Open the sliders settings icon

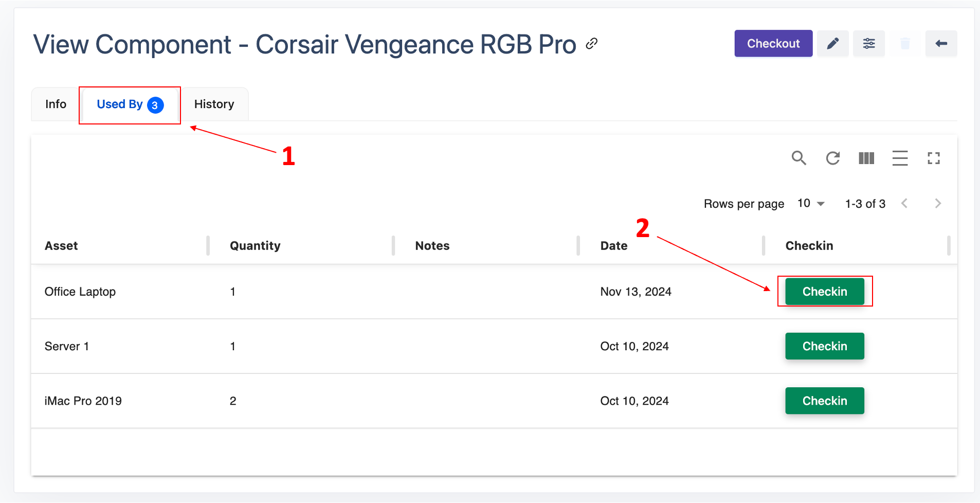point(868,44)
